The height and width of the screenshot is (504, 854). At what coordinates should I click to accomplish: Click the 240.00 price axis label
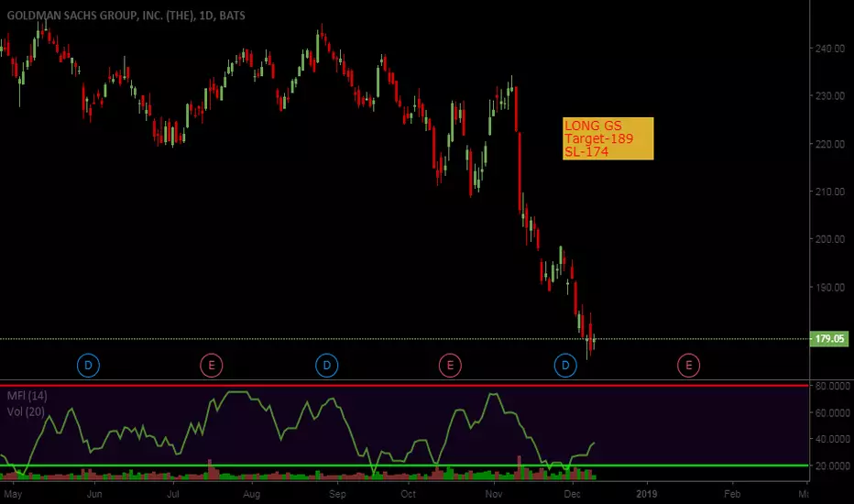pyautogui.click(x=829, y=49)
